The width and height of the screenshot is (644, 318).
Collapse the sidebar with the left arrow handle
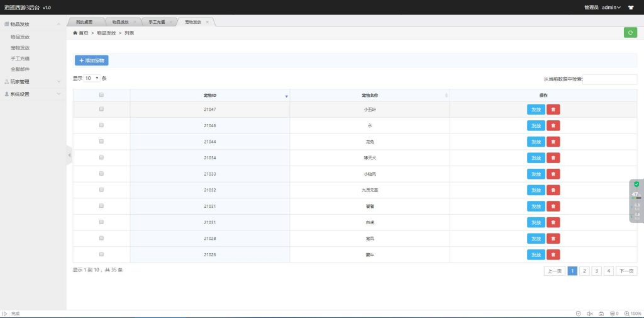tap(69, 155)
